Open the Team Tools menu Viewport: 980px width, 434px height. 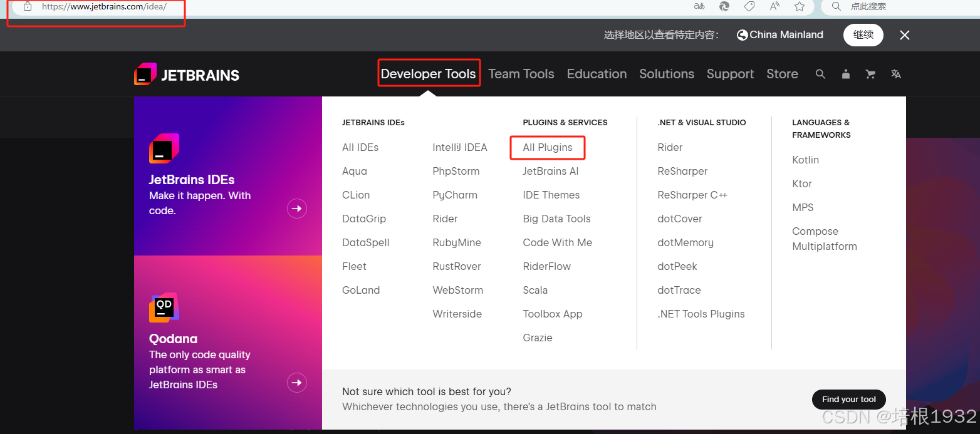[x=521, y=74]
